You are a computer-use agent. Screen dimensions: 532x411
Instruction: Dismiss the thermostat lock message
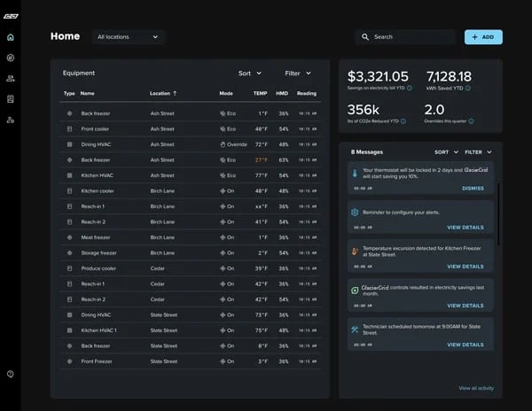(x=473, y=189)
